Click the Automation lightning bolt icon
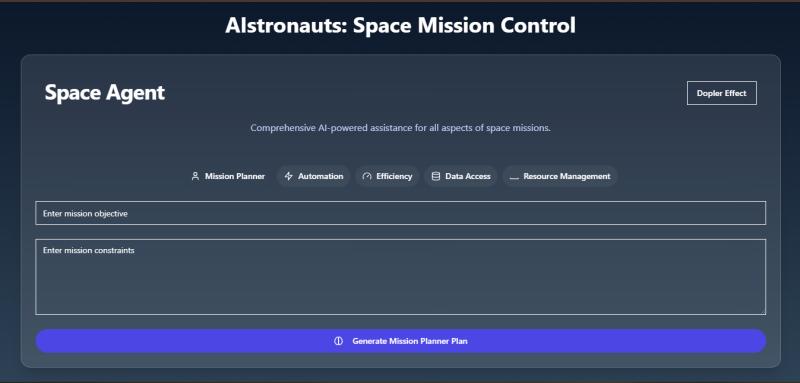This screenshot has width=800, height=383. coord(289,176)
